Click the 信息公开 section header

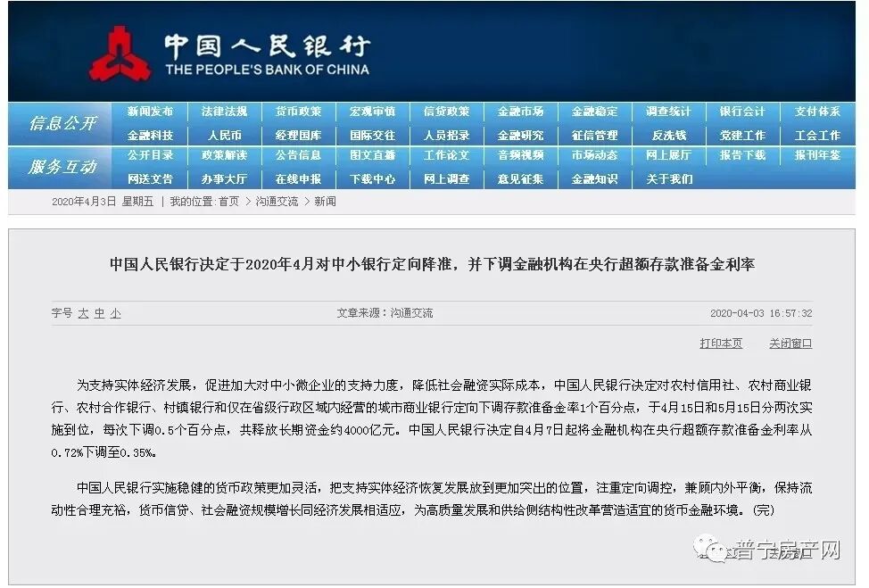(62, 123)
